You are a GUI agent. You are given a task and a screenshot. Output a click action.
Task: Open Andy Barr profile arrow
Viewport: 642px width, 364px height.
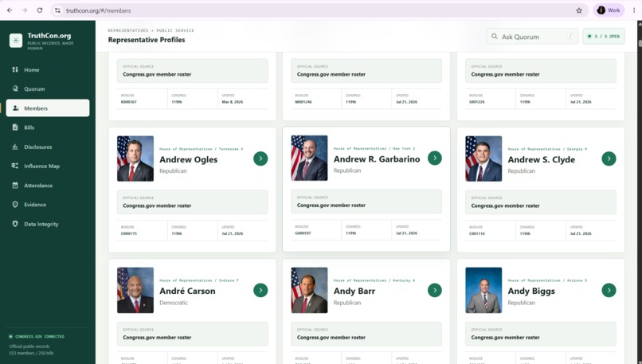pos(435,290)
